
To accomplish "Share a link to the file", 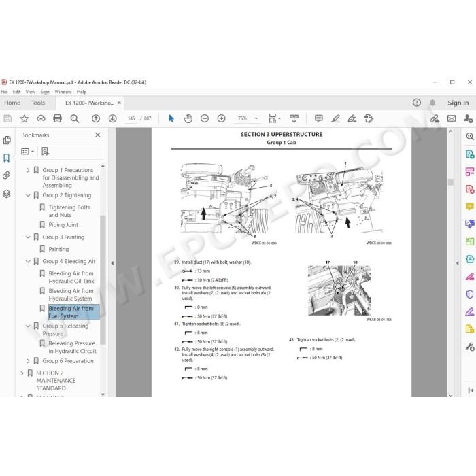I will (x=435, y=118).
